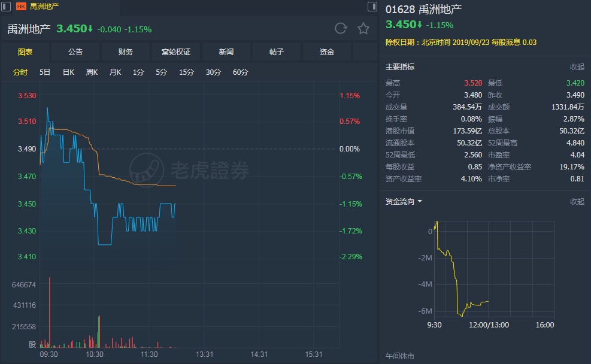Click the panel collapse arrow at top-left
This screenshot has width=591, height=364.
coord(6,7)
